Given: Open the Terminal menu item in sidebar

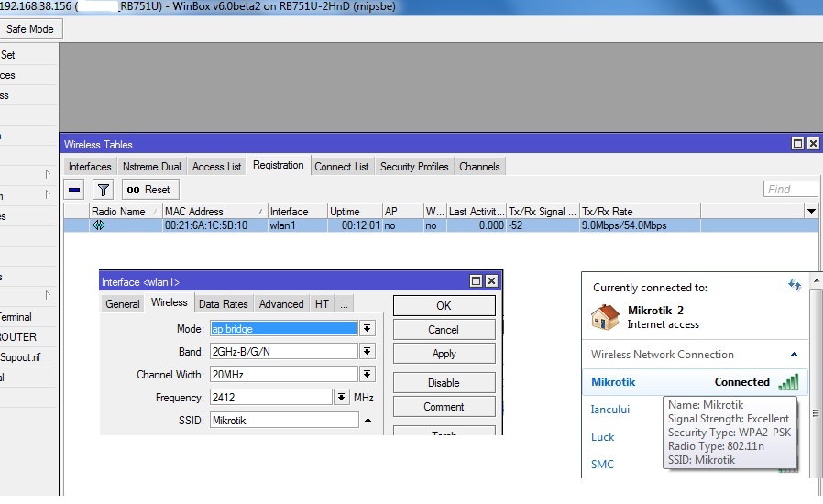Looking at the screenshot, I should coord(16,317).
